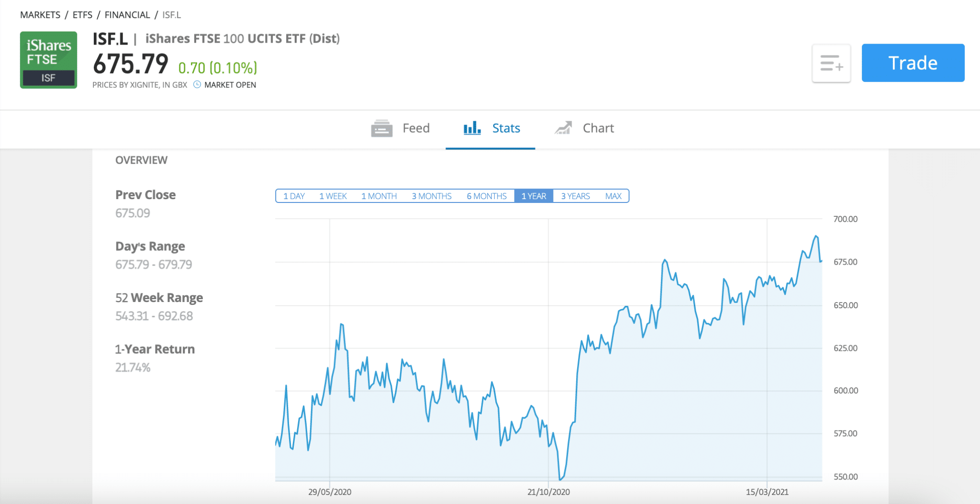Click the 600.00 y-axis label
The width and height of the screenshot is (980, 504).
[x=846, y=391]
